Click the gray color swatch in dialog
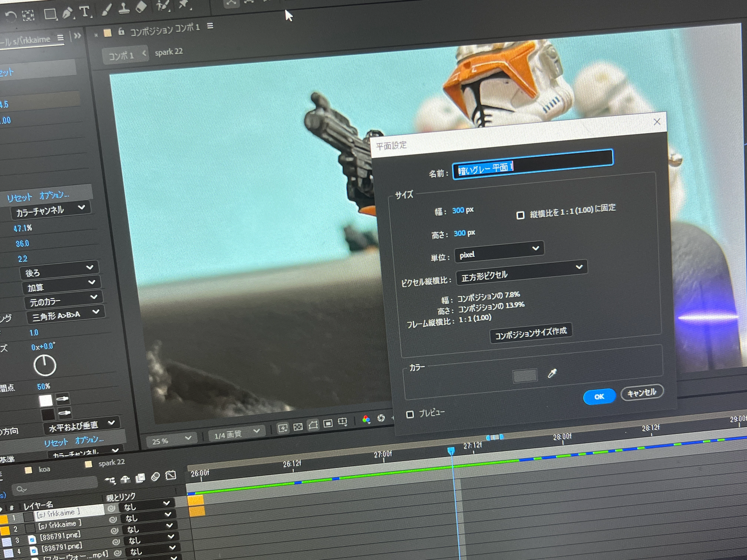 [x=524, y=376]
